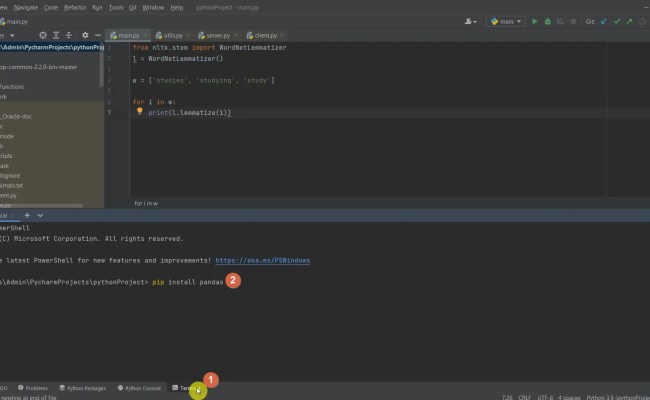
Task: Hide the project tool window
Action: (x=98, y=35)
